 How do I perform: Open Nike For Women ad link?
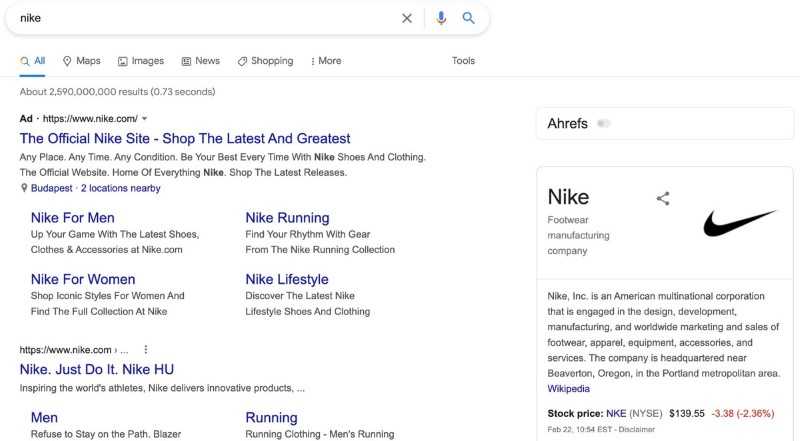click(83, 279)
